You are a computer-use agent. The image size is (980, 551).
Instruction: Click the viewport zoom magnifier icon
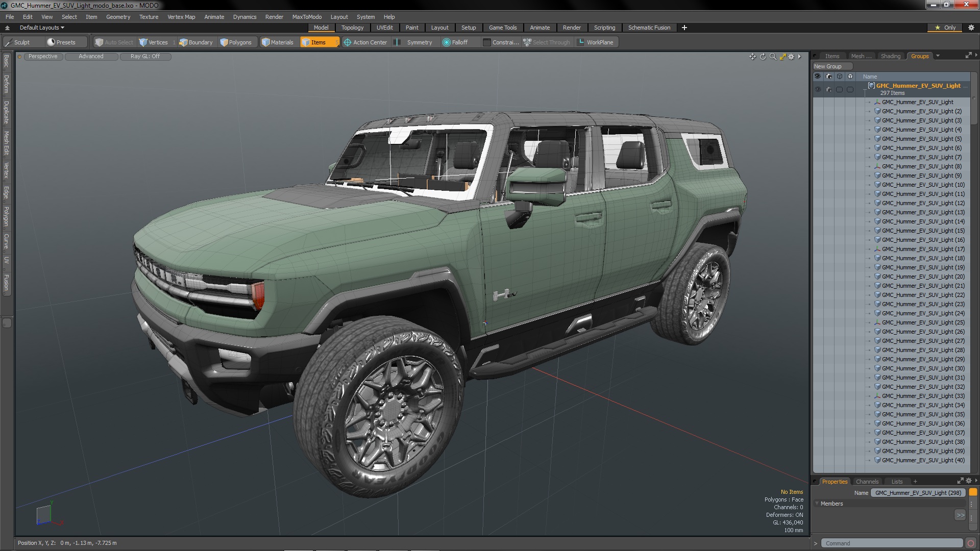tap(773, 57)
